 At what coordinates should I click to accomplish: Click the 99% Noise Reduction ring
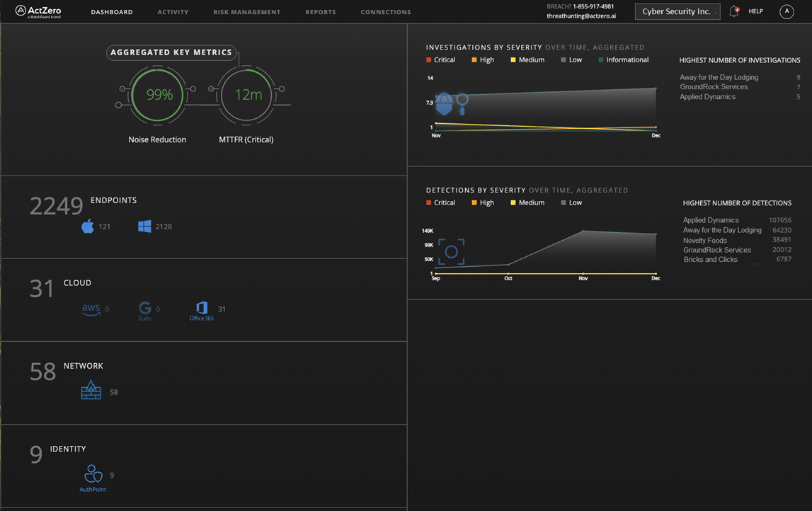coord(156,95)
